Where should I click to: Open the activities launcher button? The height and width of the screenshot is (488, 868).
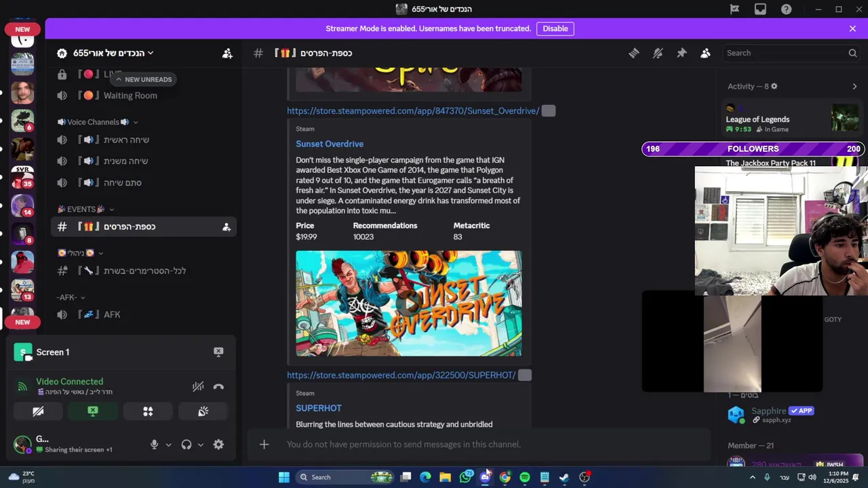point(148,411)
